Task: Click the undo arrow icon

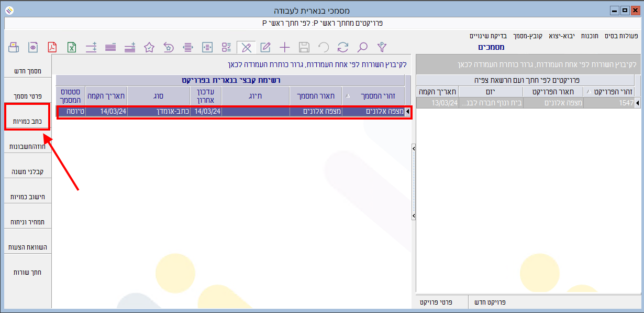Action: click(323, 47)
